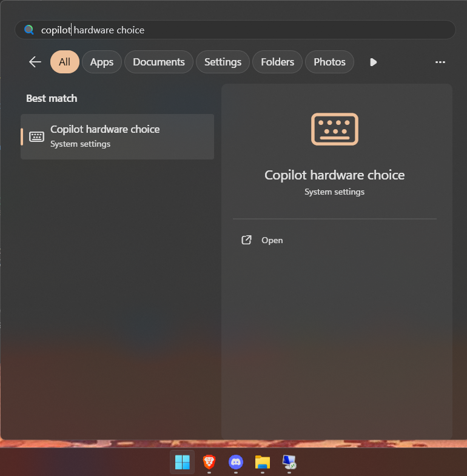
Task: Open Discord from the taskbar
Action: click(x=236, y=462)
